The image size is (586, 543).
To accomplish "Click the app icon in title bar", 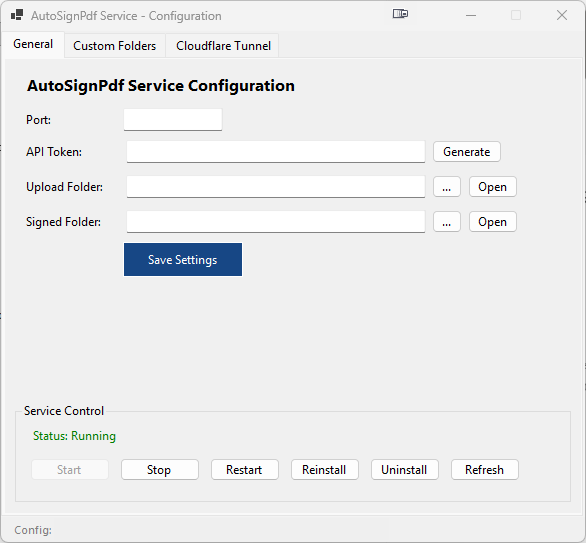I will 17,15.
